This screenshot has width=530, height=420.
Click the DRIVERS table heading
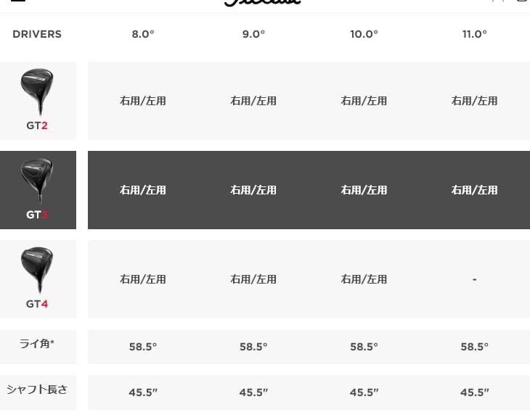[x=37, y=34]
